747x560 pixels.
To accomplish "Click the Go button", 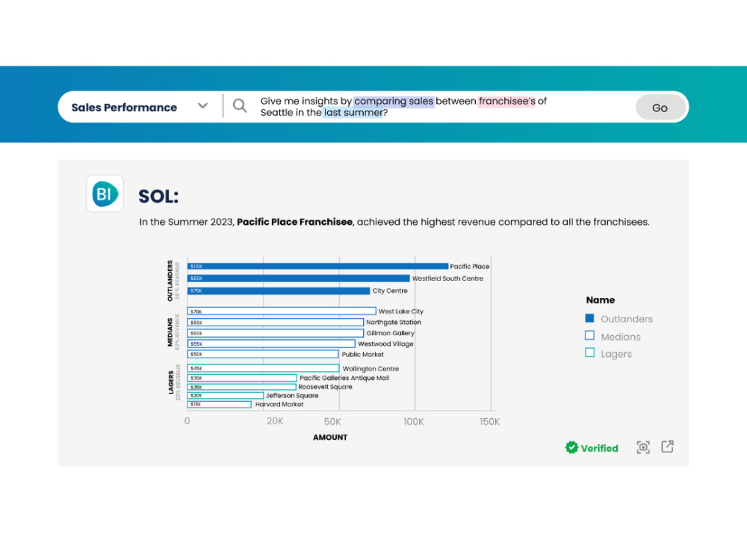I will (660, 108).
